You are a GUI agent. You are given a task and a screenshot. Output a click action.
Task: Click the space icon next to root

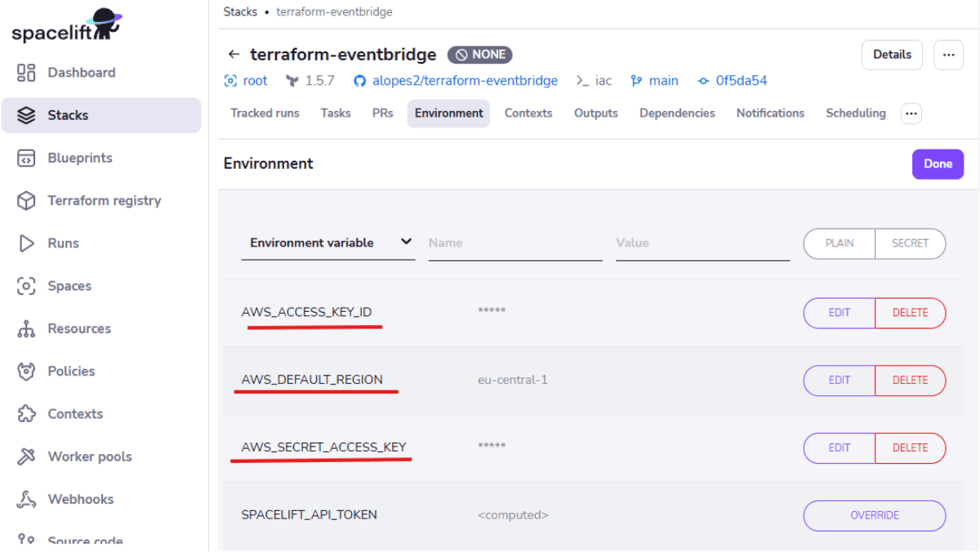pos(230,81)
